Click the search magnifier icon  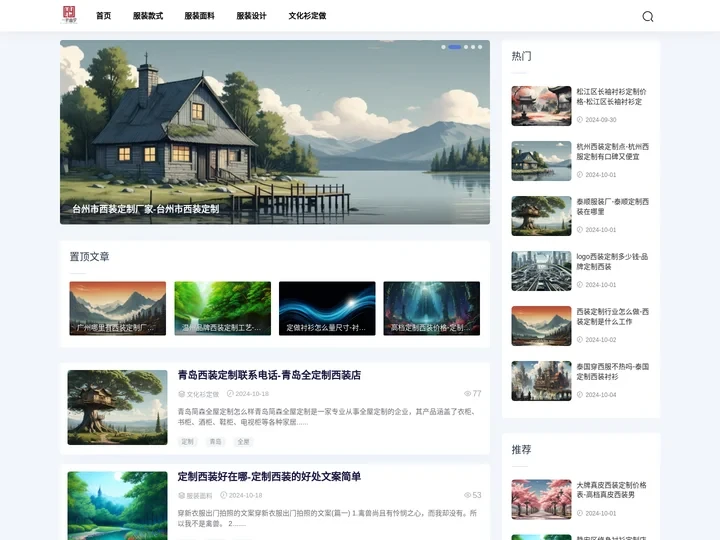click(647, 16)
